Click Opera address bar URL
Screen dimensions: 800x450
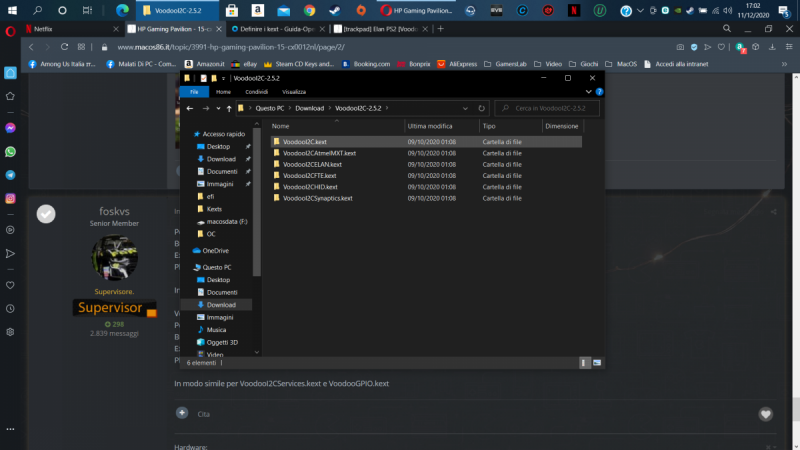[231, 47]
